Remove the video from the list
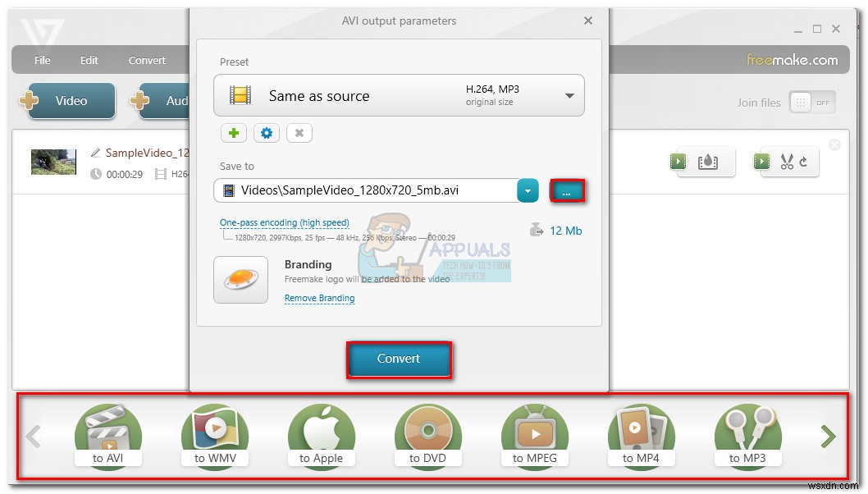The image size is (868, 494). (834, 145)
